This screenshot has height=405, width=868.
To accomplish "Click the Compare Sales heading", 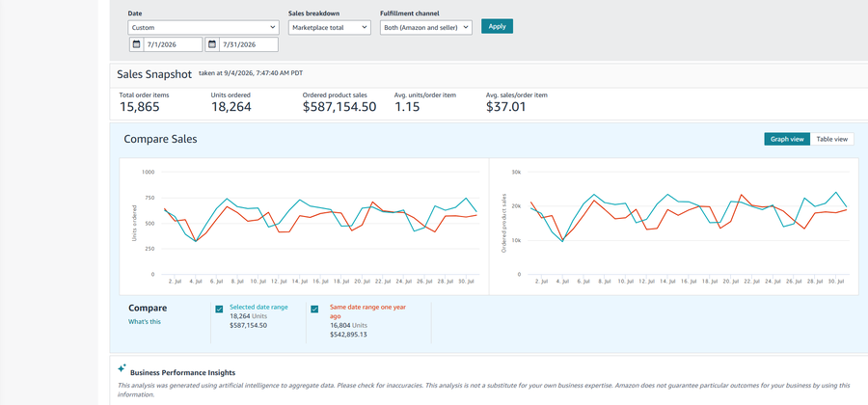I will 160,140.
